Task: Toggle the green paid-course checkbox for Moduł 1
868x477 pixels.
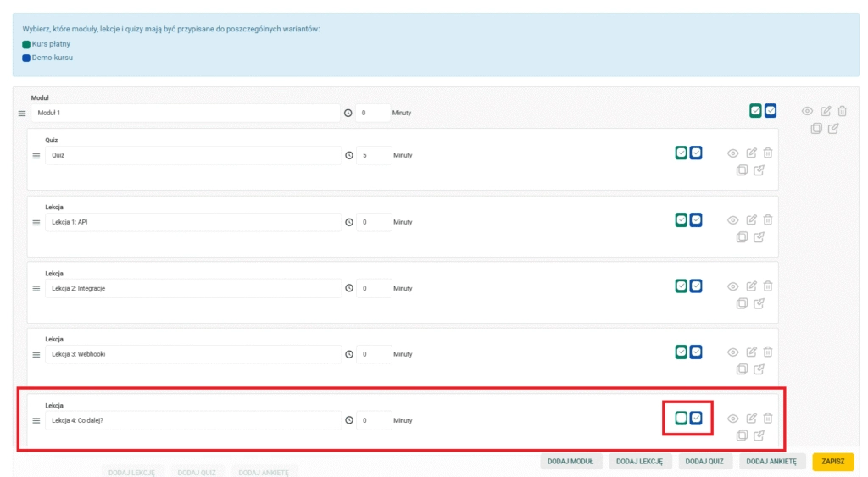Action: coord(755,111)
